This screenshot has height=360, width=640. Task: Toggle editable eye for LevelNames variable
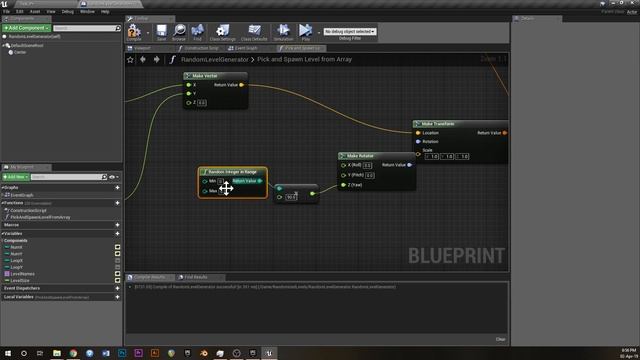[118, 274]
